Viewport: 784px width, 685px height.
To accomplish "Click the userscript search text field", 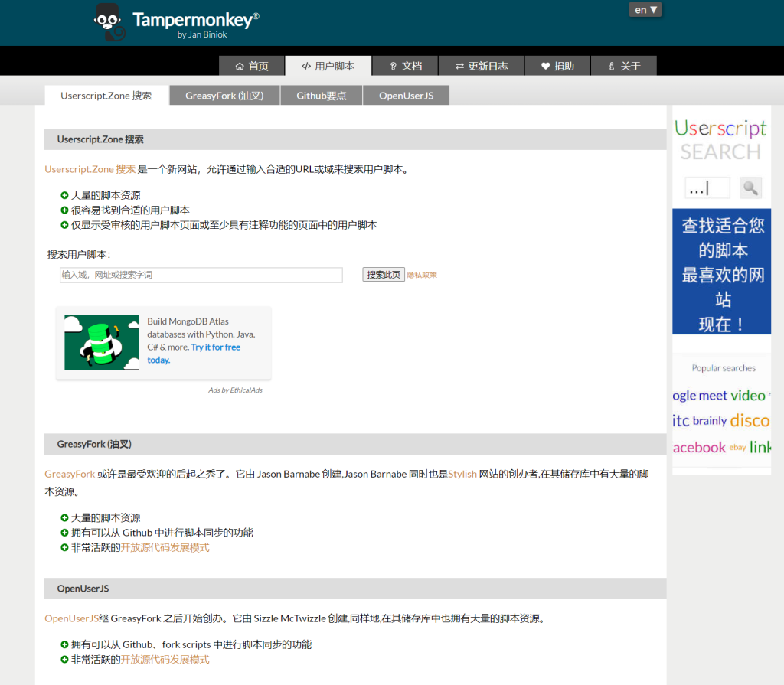I will pyautogui.click(x=201, y=275).
